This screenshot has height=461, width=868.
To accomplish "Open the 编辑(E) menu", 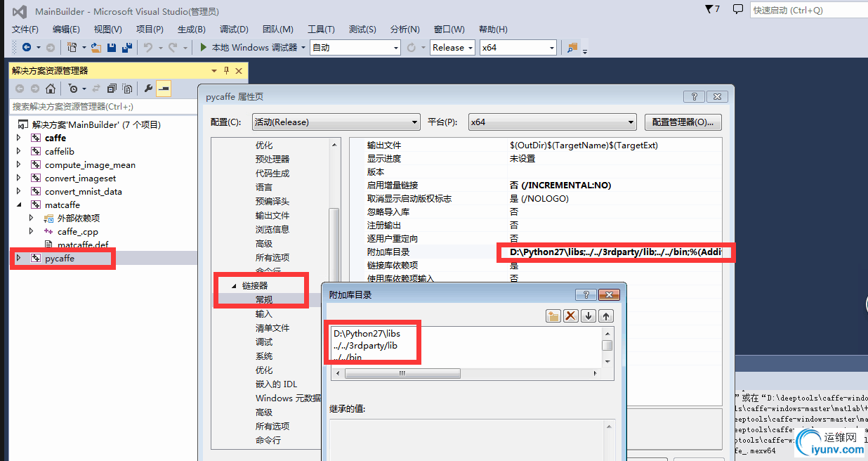I will 66,29.
